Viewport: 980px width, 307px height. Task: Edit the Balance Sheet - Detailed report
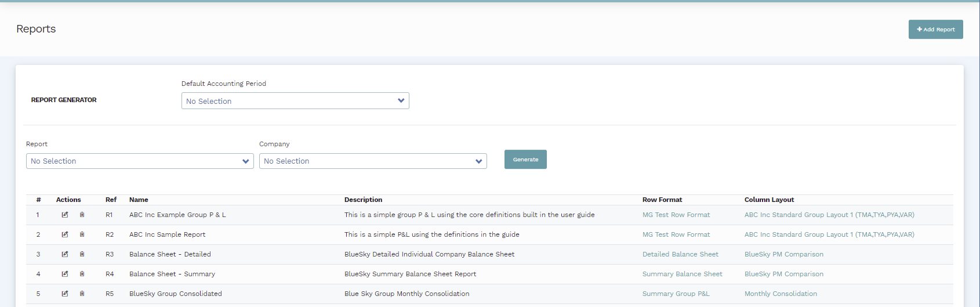point(65,254)
